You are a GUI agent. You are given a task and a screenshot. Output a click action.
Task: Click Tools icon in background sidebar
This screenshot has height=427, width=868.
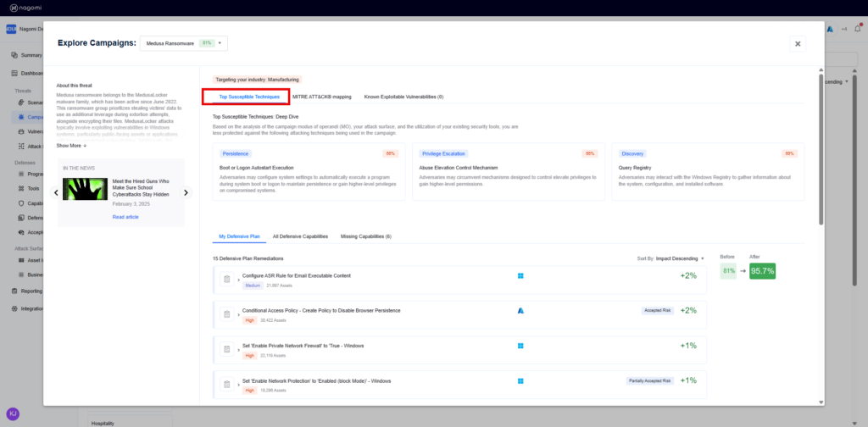click(x=21, y=189)
